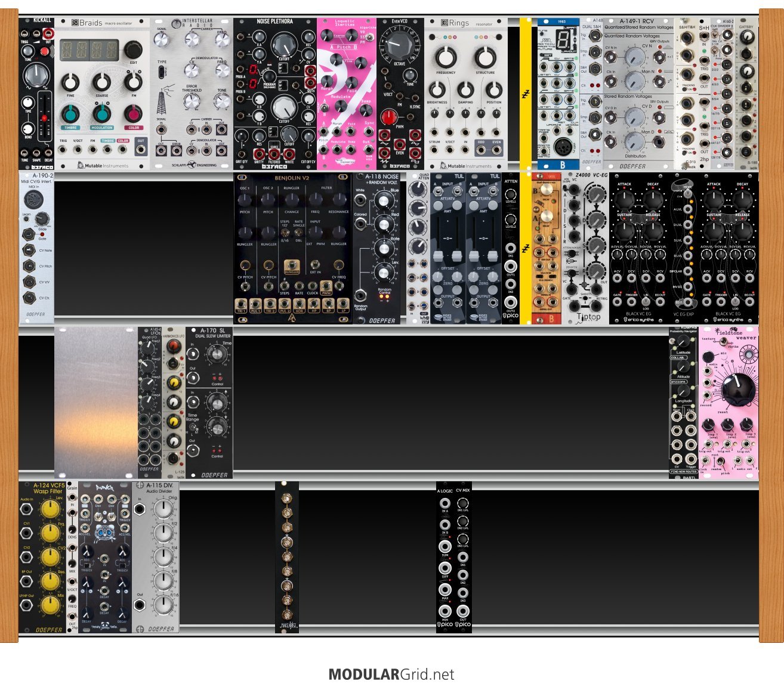Flip the Time Range switch on A-170
The width and height of the screenshot is (784, 687).
point(193,428)
